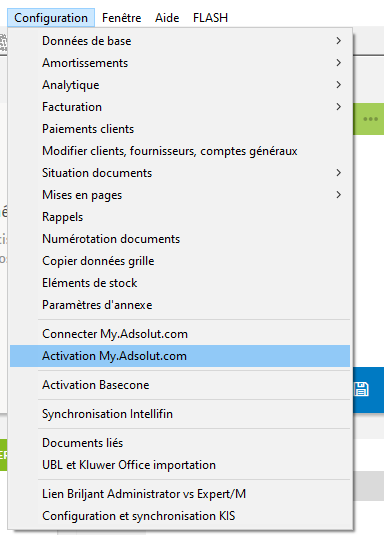
Task: Click the save diskette icon on blue bar
Action: click(361, 389)
